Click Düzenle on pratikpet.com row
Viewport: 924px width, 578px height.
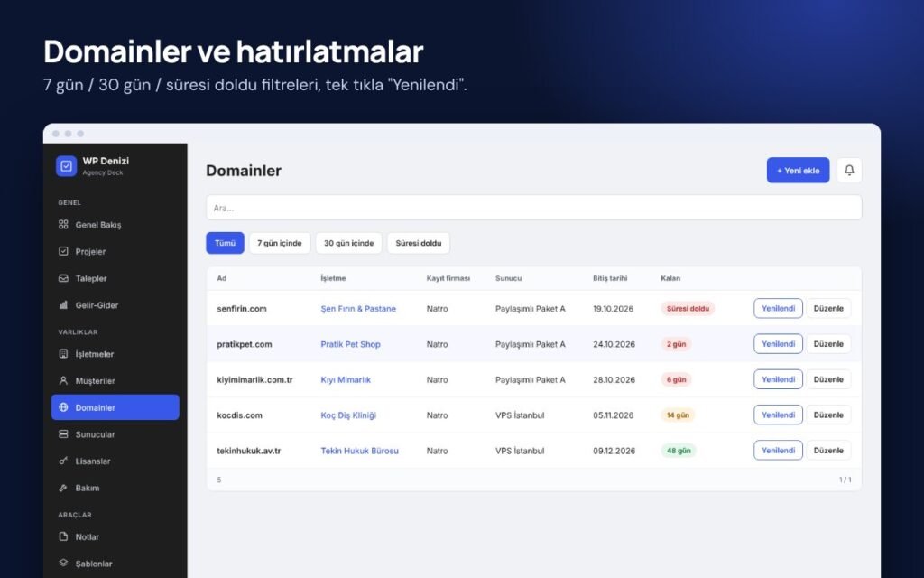pos(828,344)
